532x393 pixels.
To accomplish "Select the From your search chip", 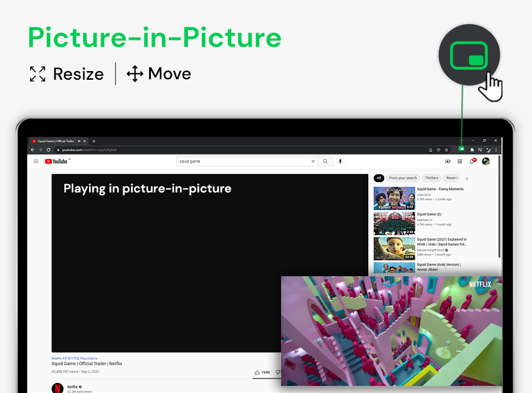I will [402, 178].
